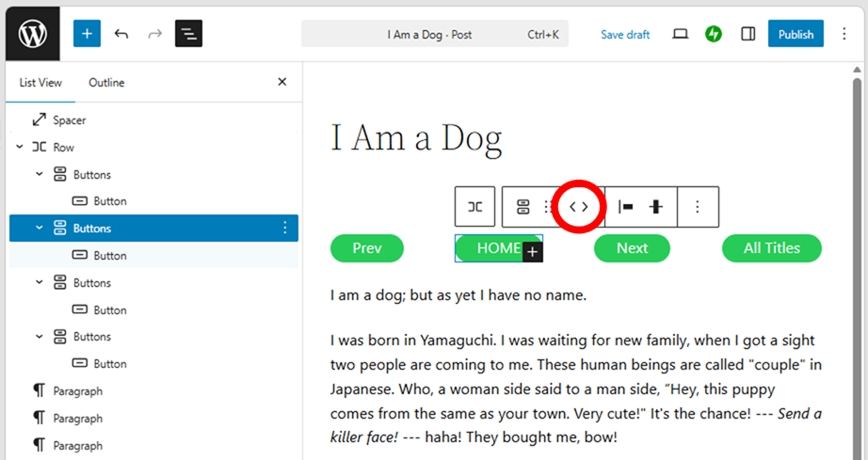Collapse the Row item in list
868x460 pixels.
click(20, 148)
